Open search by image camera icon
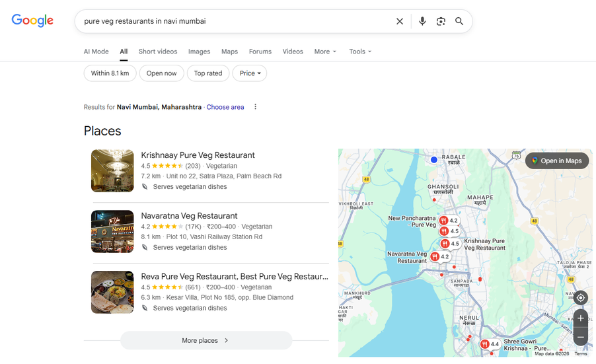596x364 pixels. point(441,21)
